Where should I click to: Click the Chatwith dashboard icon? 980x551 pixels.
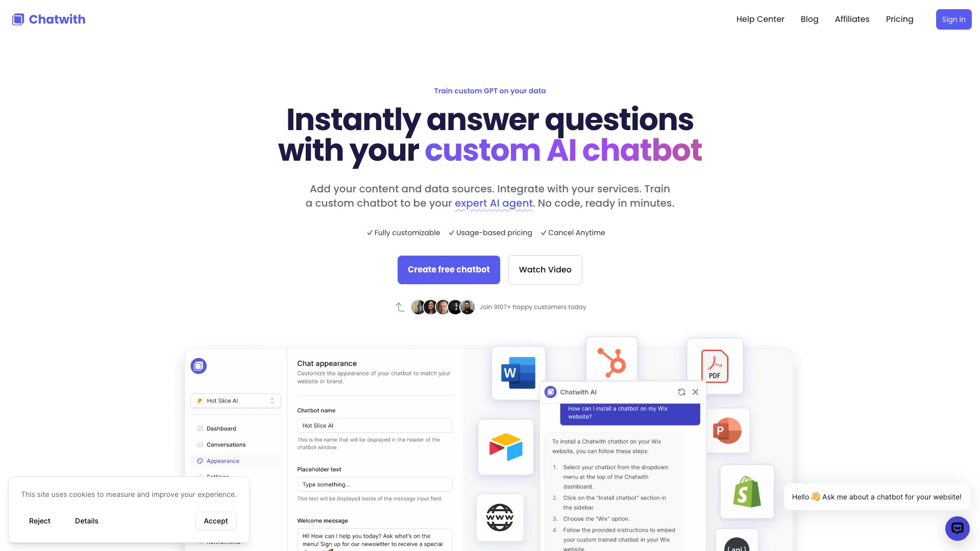pyautogui.click(x=198, y=366)
